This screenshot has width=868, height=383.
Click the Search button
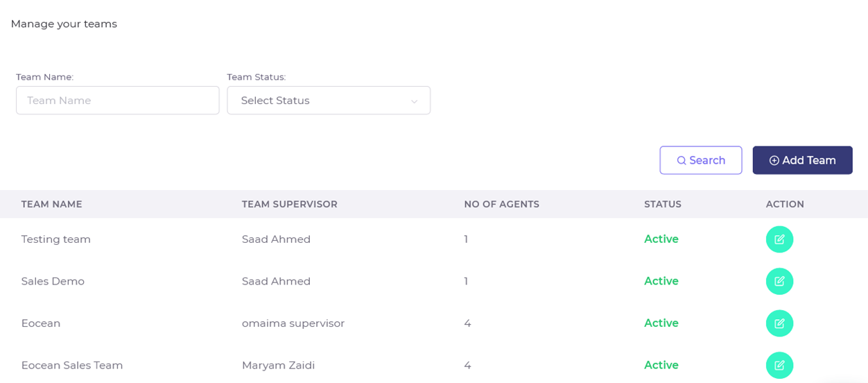tap(700, 160)
